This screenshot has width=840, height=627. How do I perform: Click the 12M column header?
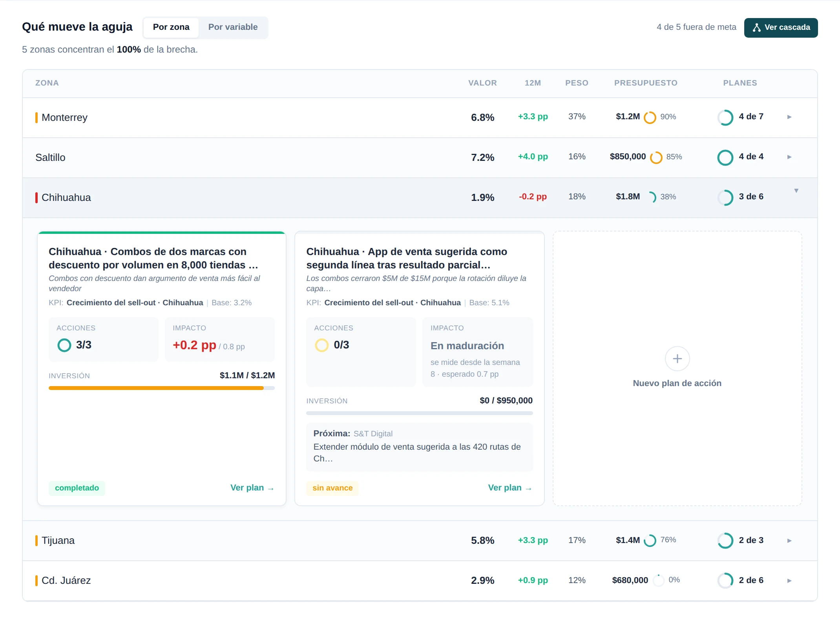pos(533,83)
